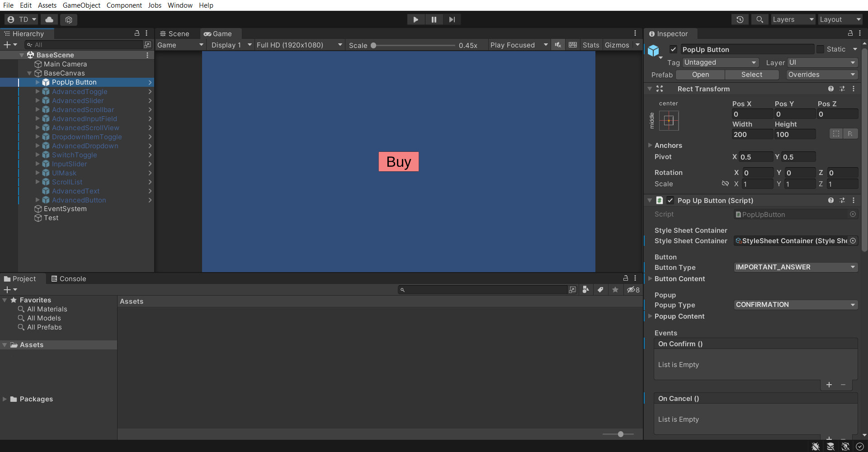This screenshot has width=868, height=452.
Task: Adjust the Game view Scale slider
Action: [413, 45]
